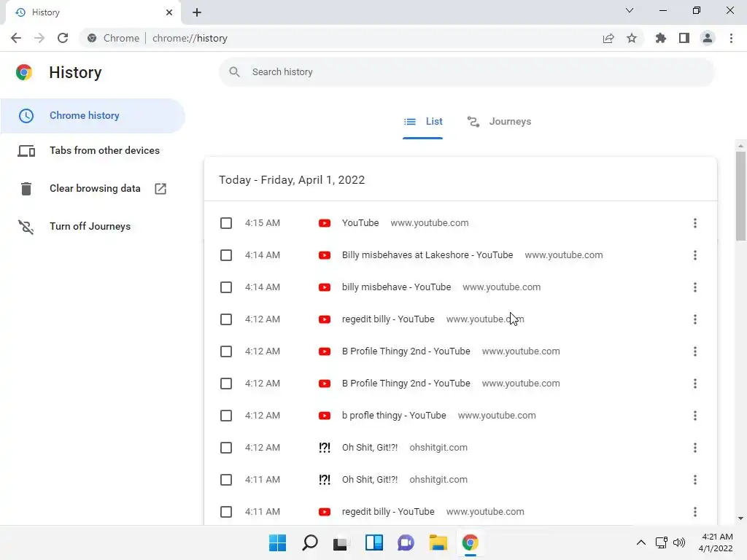This screenshot has height=560, width=747.
Task: Open Billy misbehaves at Lakeshore - YouTube link
Action: [x=427, y=254]
